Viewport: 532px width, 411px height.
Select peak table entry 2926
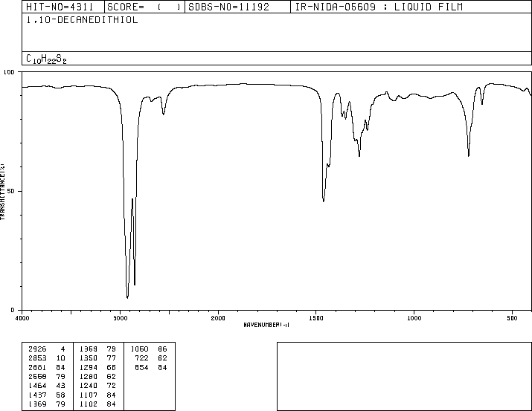[37, 349]
